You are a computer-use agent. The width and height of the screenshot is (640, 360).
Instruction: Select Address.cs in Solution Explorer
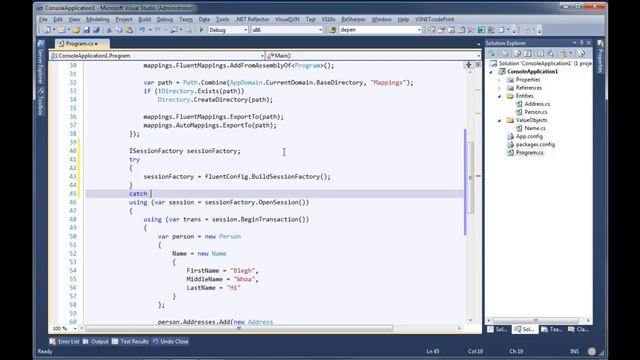537,104
